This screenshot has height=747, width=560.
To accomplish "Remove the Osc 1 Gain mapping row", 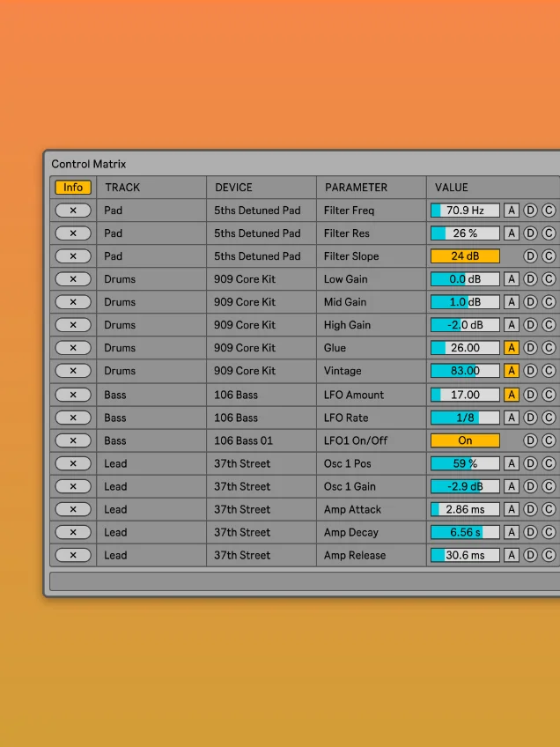I will (x=73, y=486).
